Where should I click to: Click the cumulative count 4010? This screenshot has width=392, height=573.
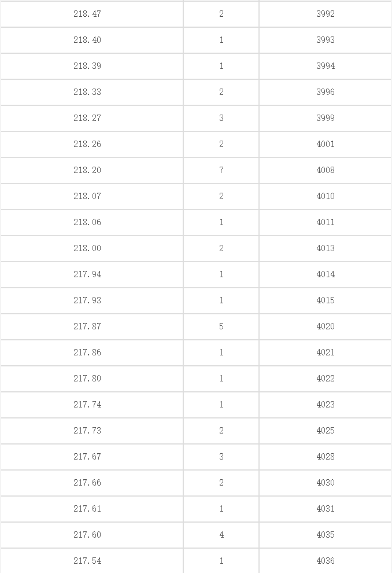tap(325, 196)
